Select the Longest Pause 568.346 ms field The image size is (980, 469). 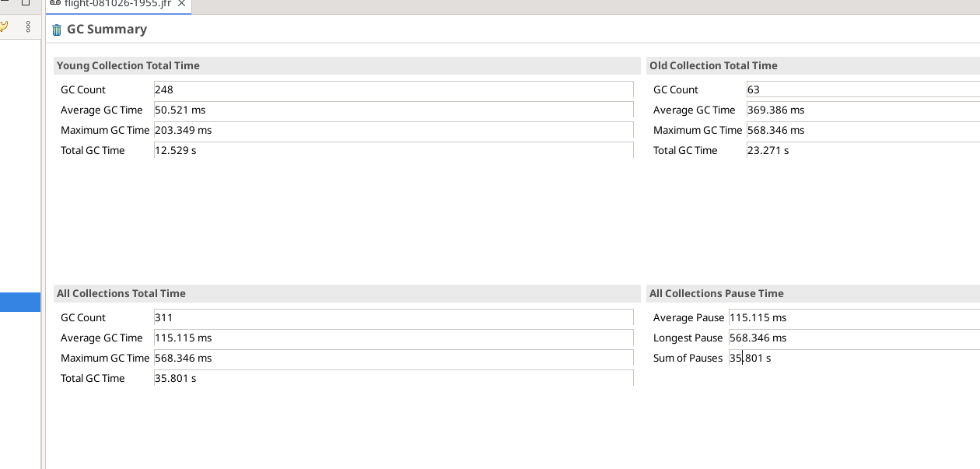854,338
